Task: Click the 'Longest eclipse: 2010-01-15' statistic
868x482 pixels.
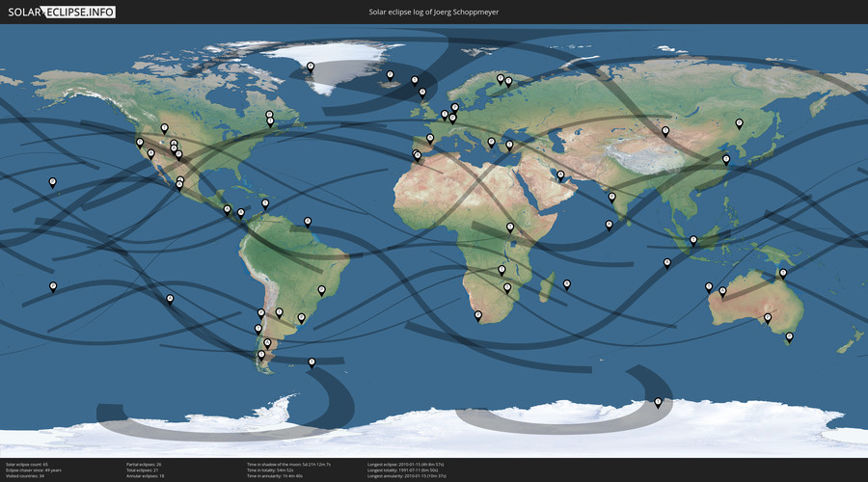Action: click(x=405, y=465)
